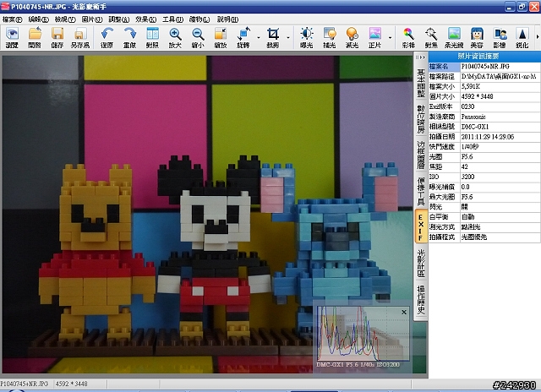Open the 調整 menu
The height and width of the screenshot is (392, 541).
pos(119,19)
